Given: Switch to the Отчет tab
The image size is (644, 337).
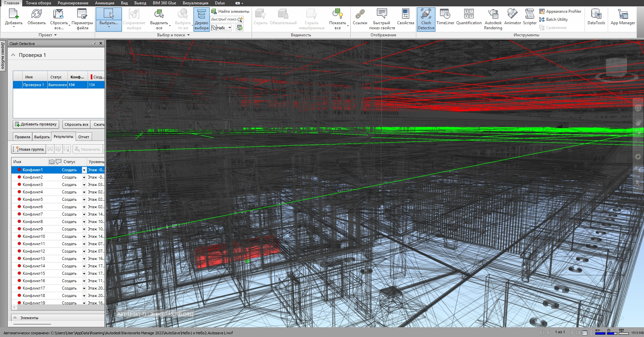Looking at the screenshot, I should [84, 137].
